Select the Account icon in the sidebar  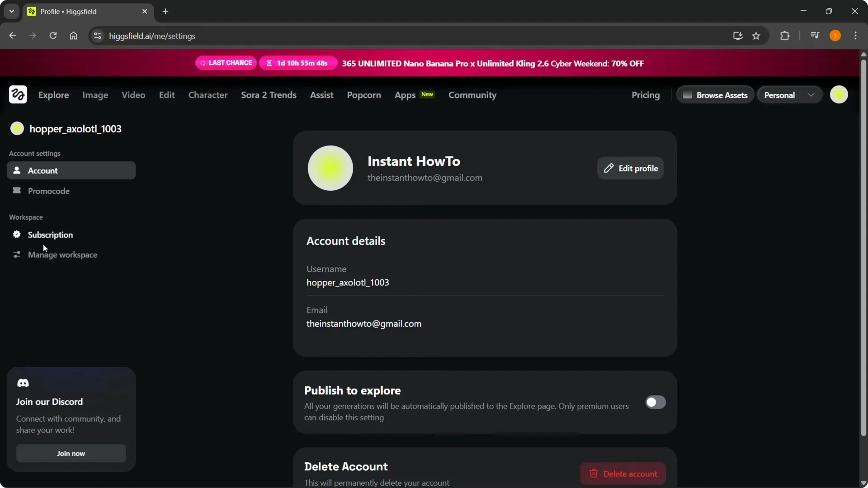click(17, 170)
